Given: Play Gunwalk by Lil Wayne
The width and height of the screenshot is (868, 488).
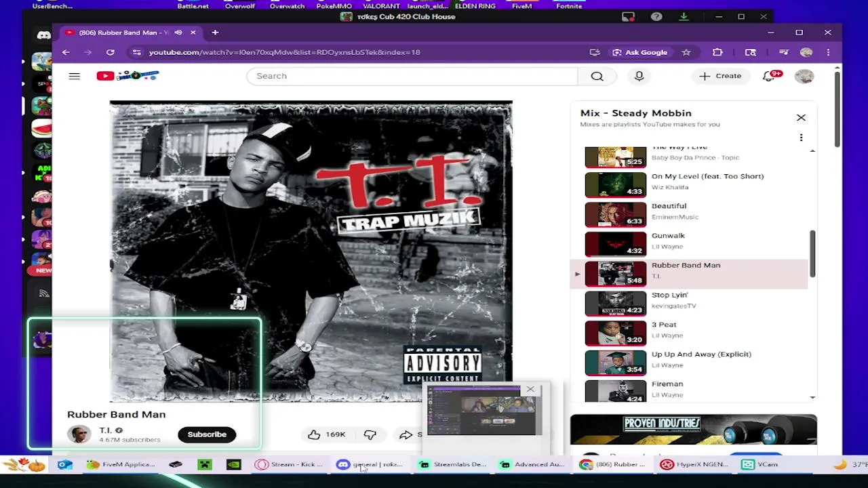Looking at the screenshot, I should coord(690,244).
